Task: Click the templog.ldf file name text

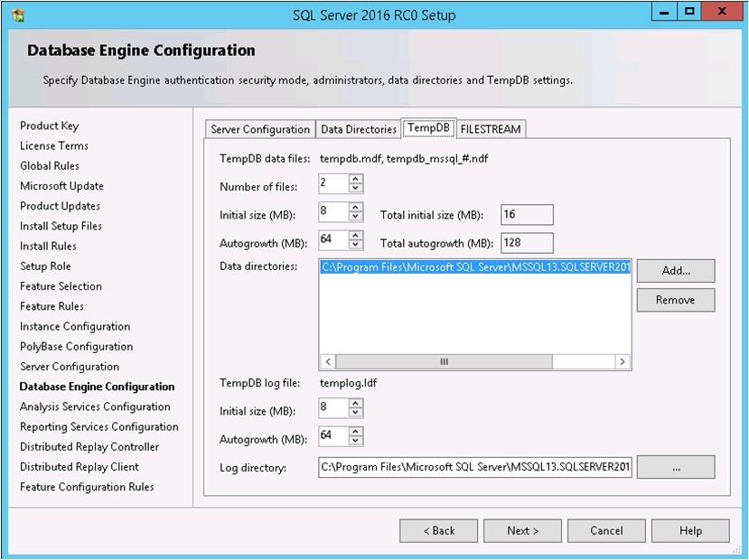Action: click(348, 383)
